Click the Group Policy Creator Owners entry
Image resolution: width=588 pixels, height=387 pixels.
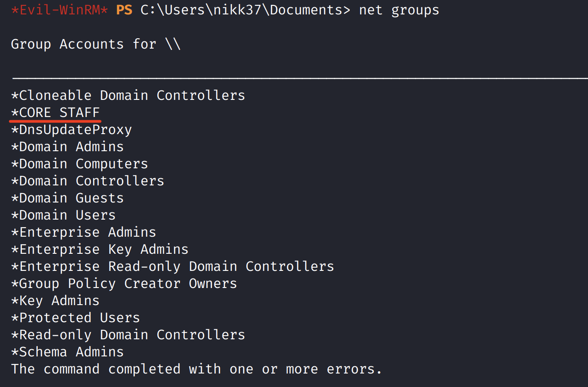coord(124,283)
